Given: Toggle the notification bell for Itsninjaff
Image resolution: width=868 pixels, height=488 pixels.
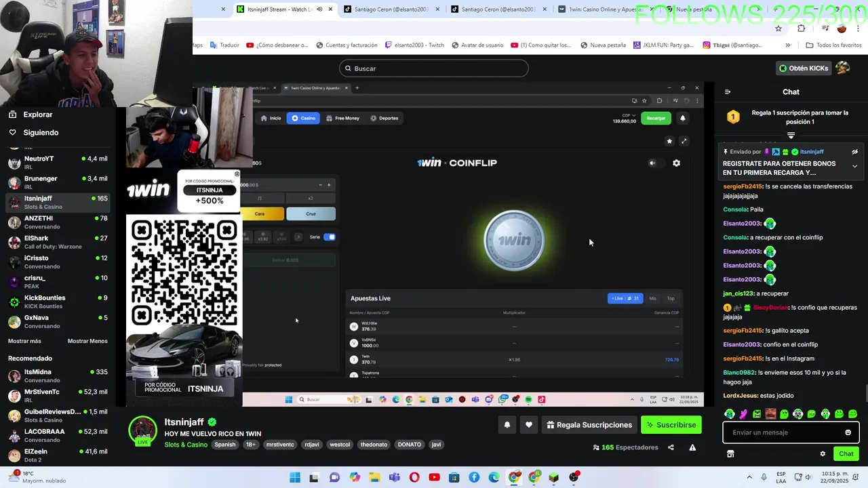Looking at the screenshot, I should coord(507,425).
